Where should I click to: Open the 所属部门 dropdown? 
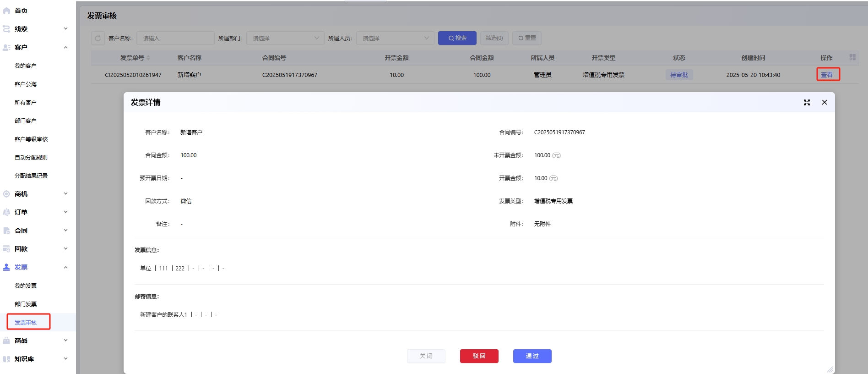[x=285, y=38]
